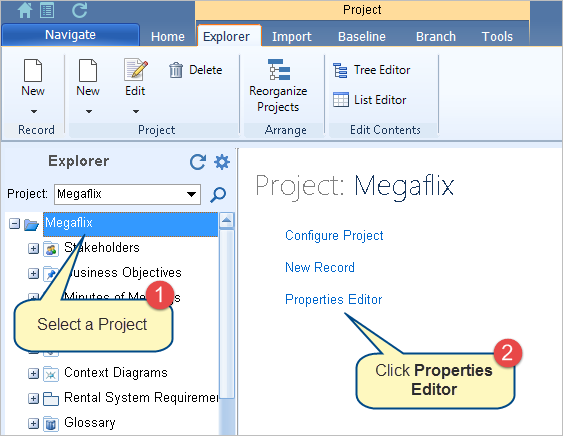Open the list view icon beside Home icon
The height and width of the screenshot is (436, 563).
(47, 10)
